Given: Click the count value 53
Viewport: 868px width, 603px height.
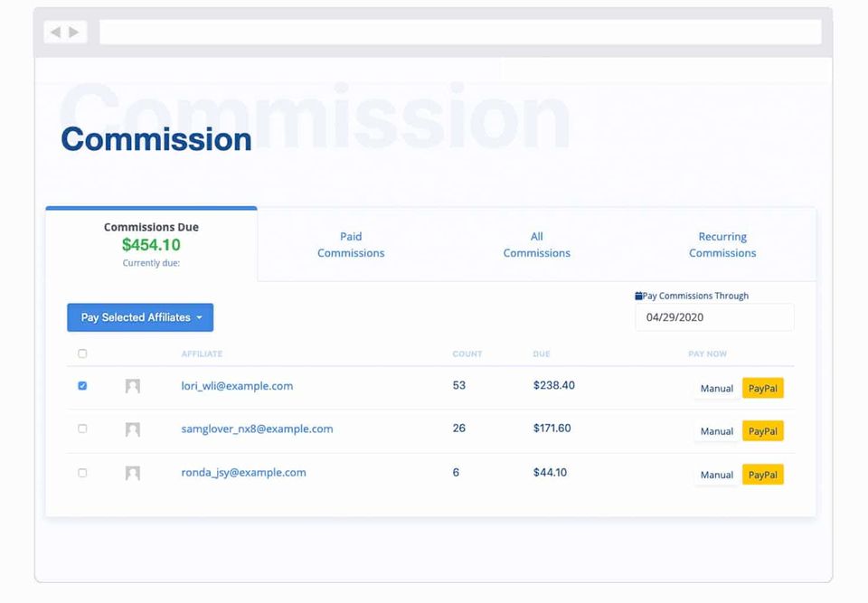Looking at the screenshot, I should [x=459, y=385].
